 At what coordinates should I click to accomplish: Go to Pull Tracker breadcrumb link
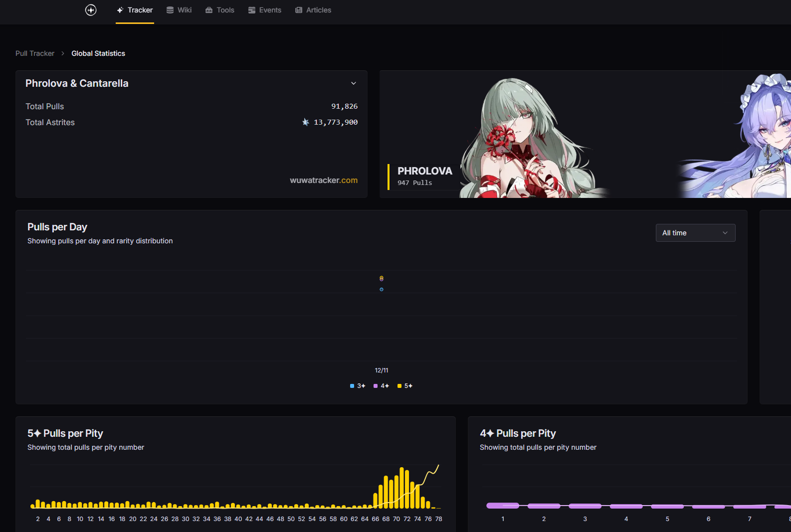point(35,53)
